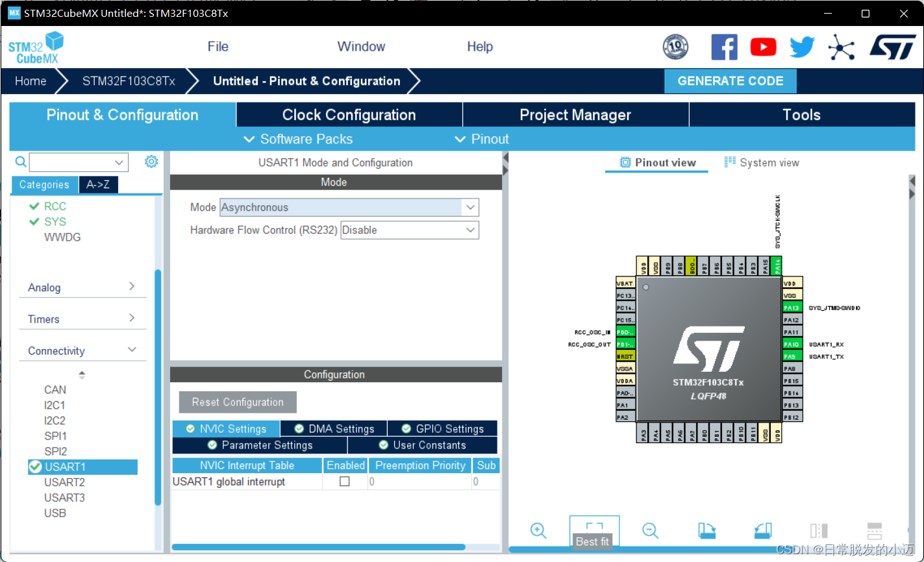Viewport: 924px width, 562px height.
Task: Select I2C1 in the peripheral list
Action: [55, 405]
